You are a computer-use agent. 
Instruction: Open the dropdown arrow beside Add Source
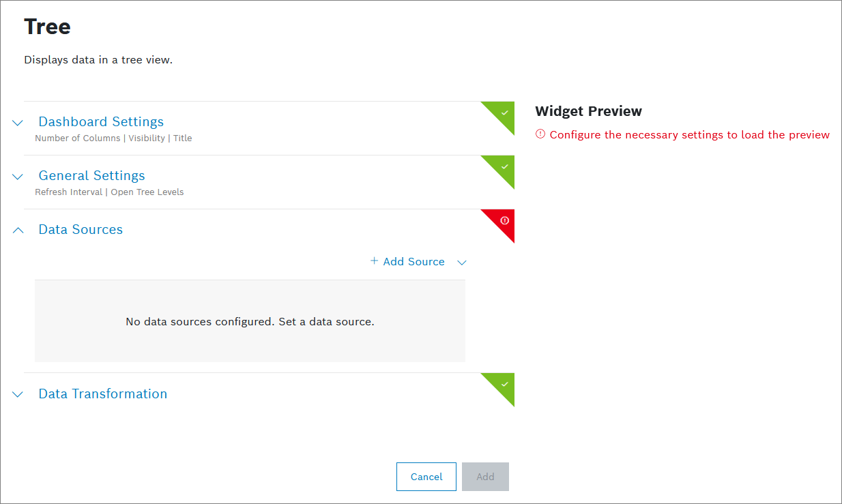[x=461, y=263]
